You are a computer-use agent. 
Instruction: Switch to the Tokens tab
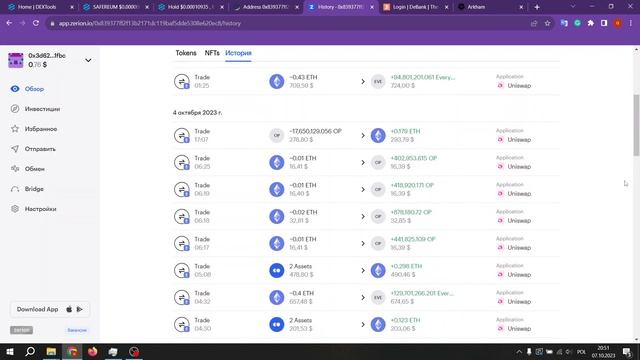pyautogui.click(x=186, y=53)
